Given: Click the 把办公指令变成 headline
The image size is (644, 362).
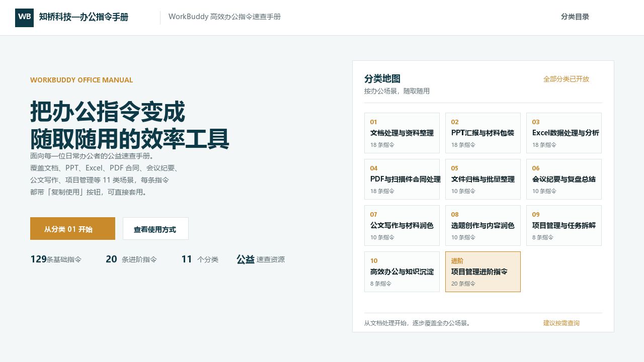Looking at the screenshot, I should [x=108, y=112].
